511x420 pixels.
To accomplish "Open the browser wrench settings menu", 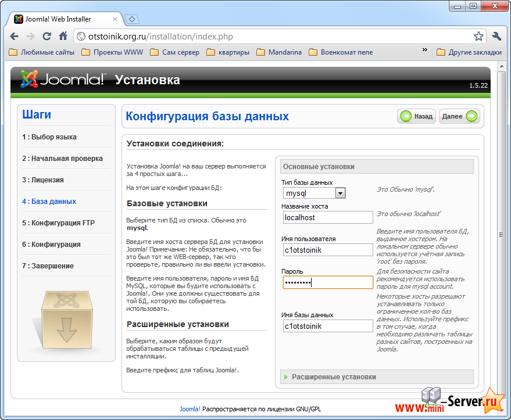I will tap(497, 36).
